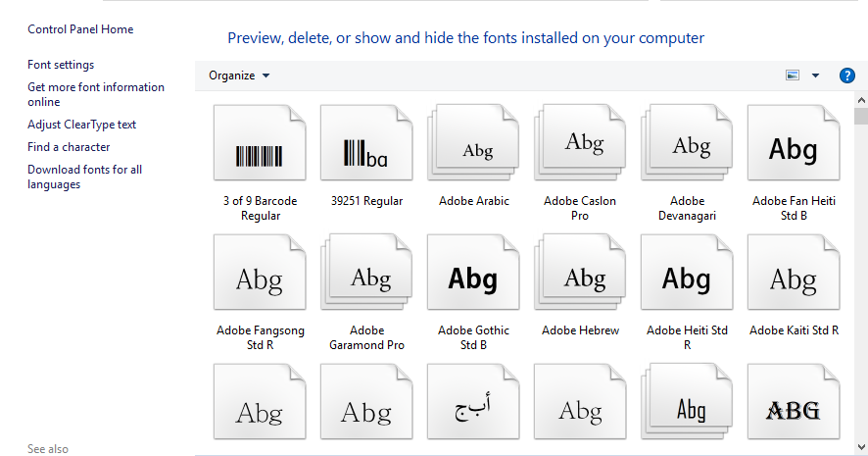The image size is (868, 456).
Task: Select the Adobe Heiti Std R icon
Action: click(687, 272)
